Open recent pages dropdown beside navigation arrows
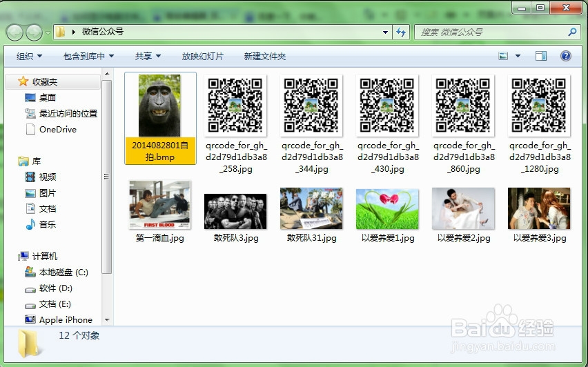Screen dimensions: 588x367 point(48,32)
